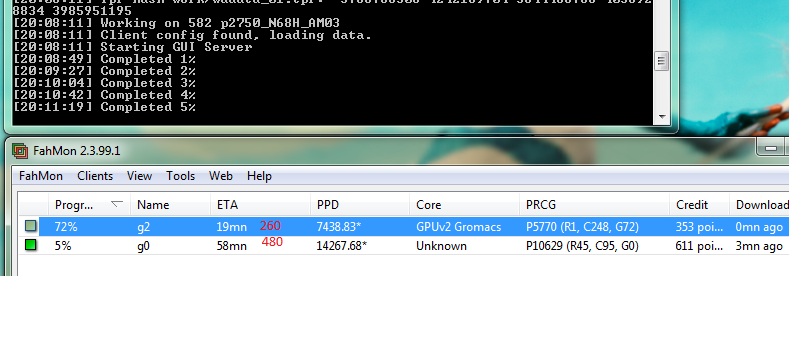This screenshot has width=807, height=362.
Task: Sort clients by Credit column header
Action: [x=699, y=205]
